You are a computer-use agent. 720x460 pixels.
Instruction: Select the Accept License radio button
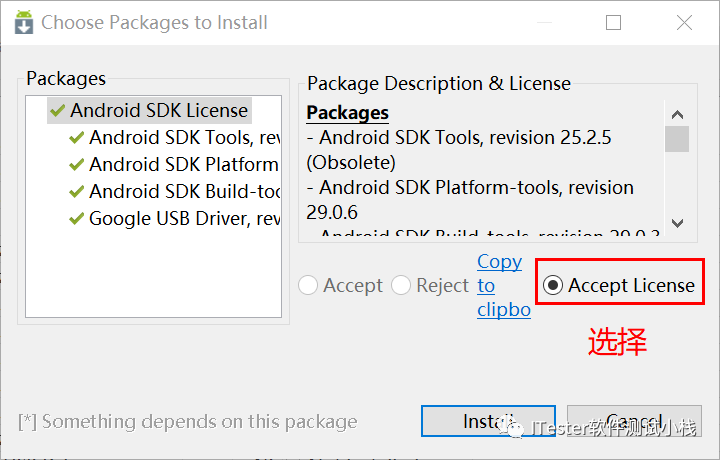[553, 286]
